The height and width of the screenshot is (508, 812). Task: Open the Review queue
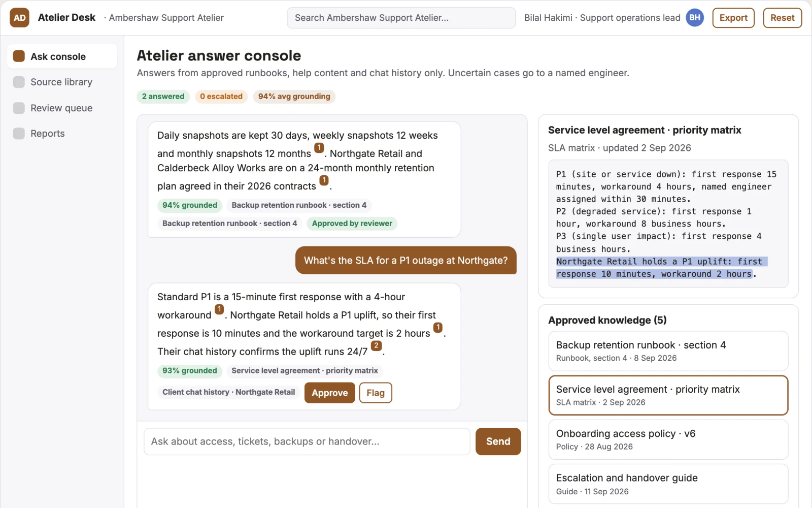click(62, 108)
